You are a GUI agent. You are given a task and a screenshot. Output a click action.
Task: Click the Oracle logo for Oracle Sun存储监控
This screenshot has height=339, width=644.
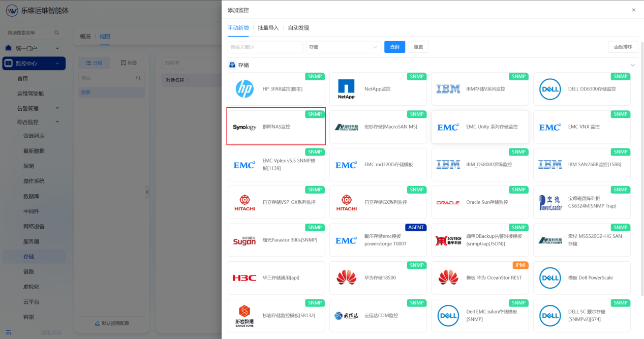[x=448, y=203]
